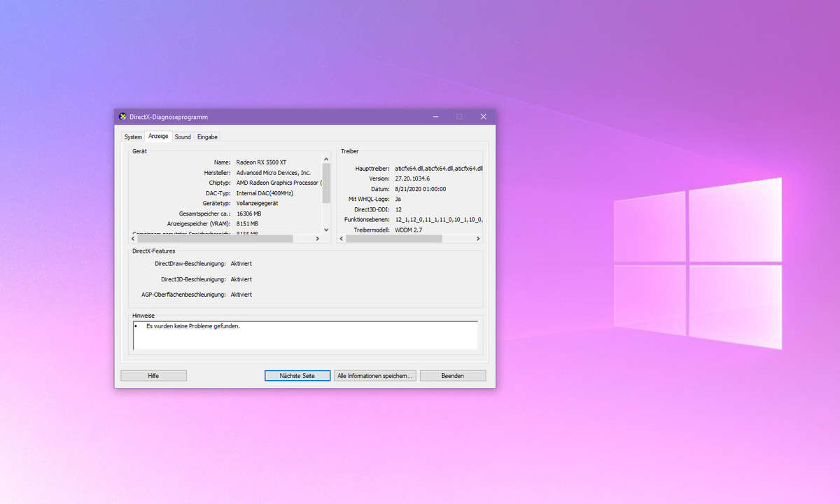
Task: Click Direct3D-Beschleunigung Aktiviert status
Action: click(x=241, y=279)
